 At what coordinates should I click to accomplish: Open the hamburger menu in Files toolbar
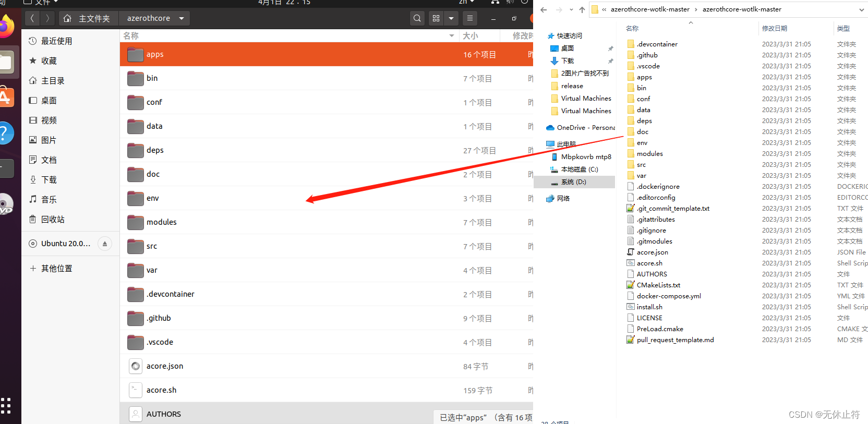[470, 18]
